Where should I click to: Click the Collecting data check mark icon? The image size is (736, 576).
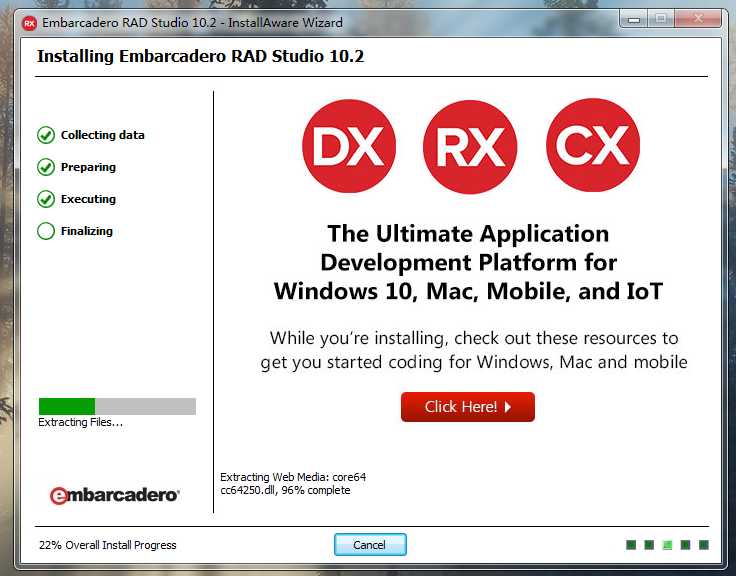coord(46,135)
